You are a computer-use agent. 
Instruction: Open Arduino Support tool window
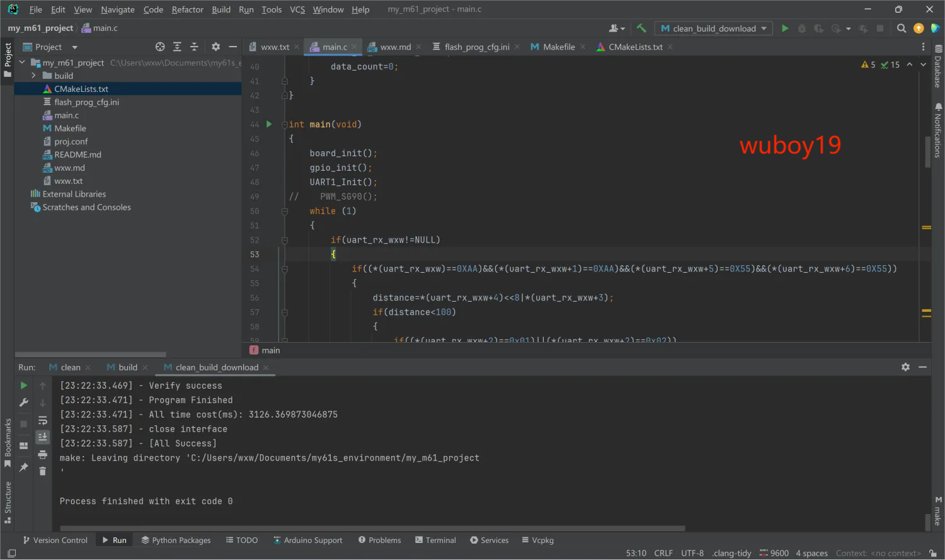tap(308, 540)
